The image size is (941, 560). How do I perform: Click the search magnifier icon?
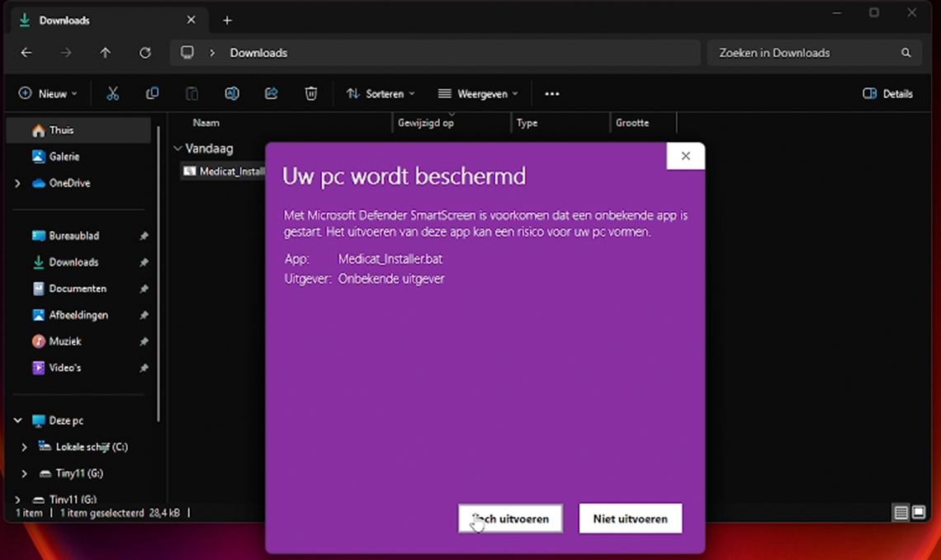[906, 53]
